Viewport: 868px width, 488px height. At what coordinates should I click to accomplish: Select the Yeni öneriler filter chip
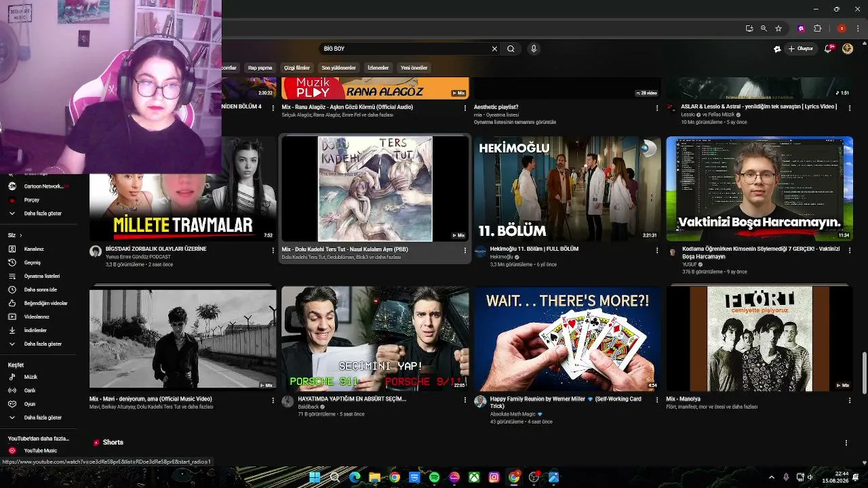point(414,68)
